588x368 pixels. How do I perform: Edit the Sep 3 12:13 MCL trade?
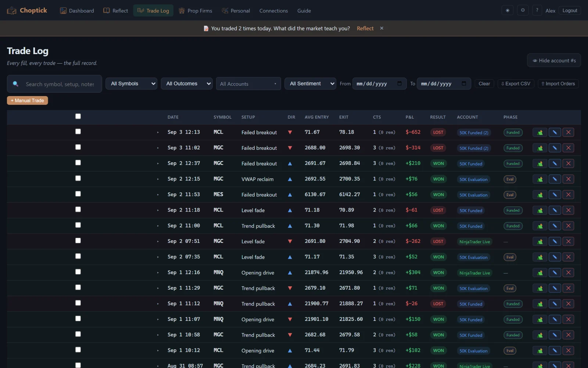[x=555, y=132]
